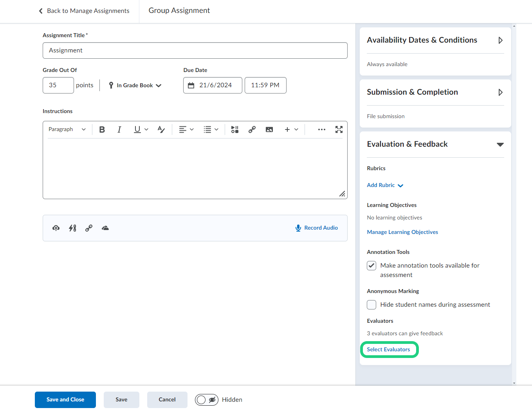The height and width of the screenshot is (410, 532).
Task: Click Save and Close button
Action: [x=65, y=400]
